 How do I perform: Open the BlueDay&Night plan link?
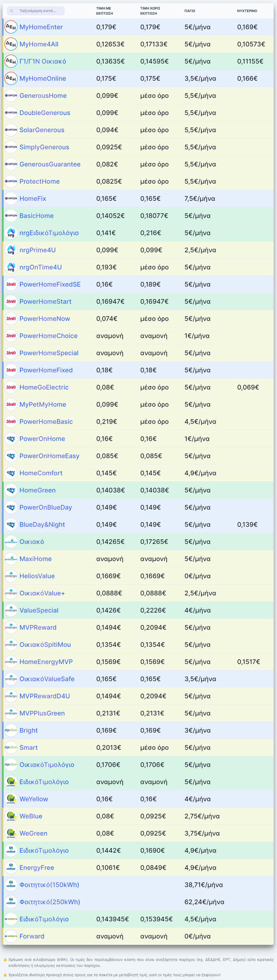(42, 524)
